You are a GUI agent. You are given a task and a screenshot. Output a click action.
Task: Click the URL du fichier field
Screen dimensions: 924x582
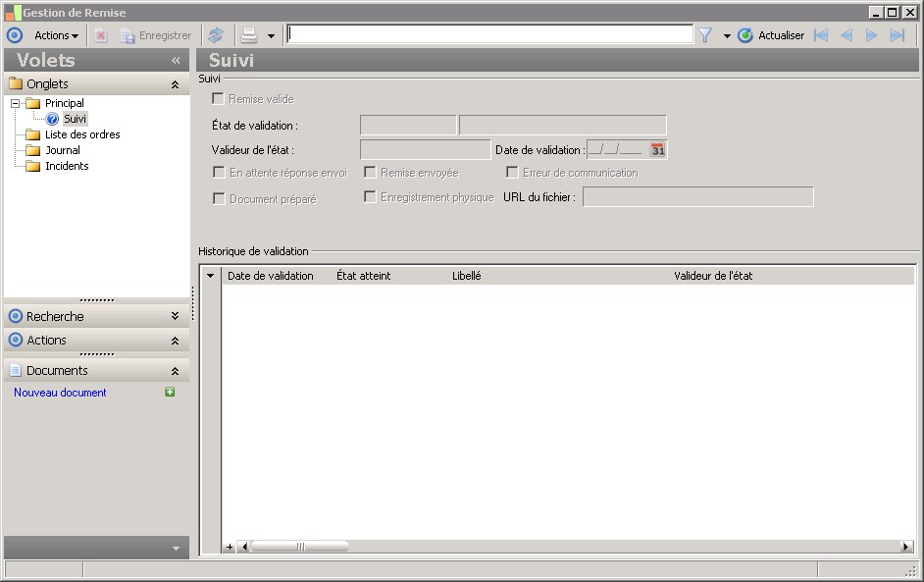coord(698,197)
